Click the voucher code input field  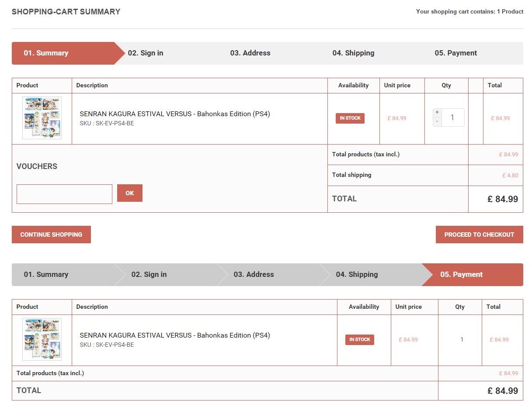[x=64, y=194]
